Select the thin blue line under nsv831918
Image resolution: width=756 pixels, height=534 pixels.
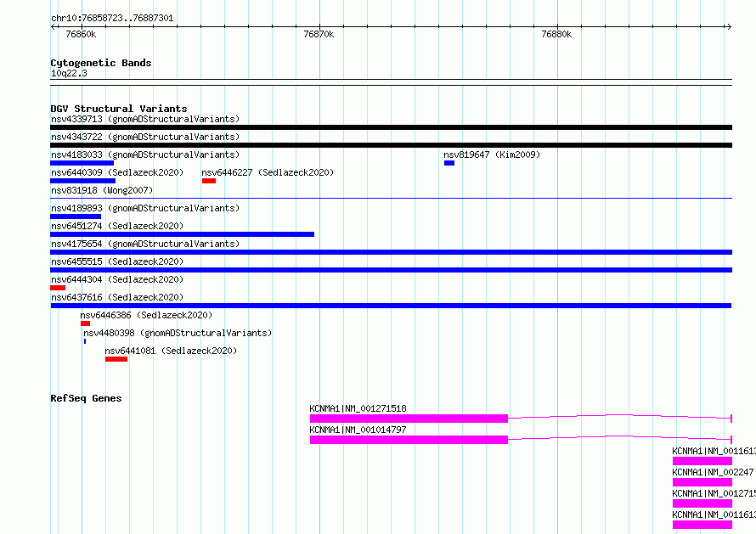391,198
